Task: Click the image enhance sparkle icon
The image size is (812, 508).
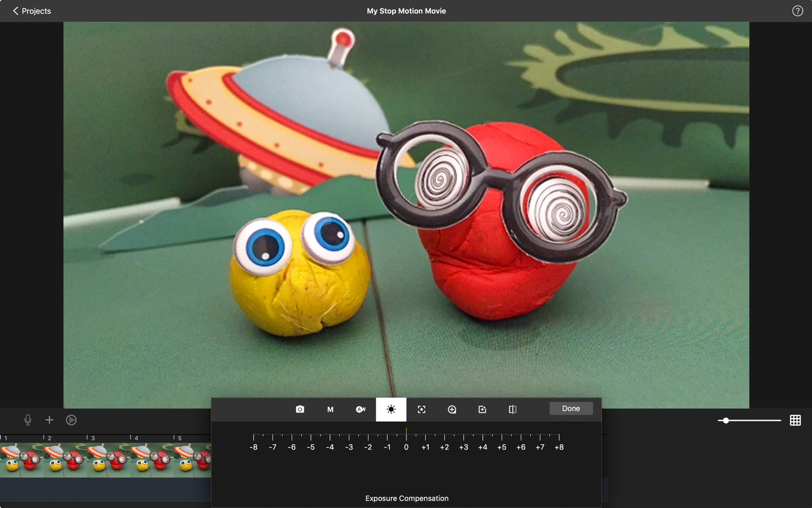Action: (482, 409)
